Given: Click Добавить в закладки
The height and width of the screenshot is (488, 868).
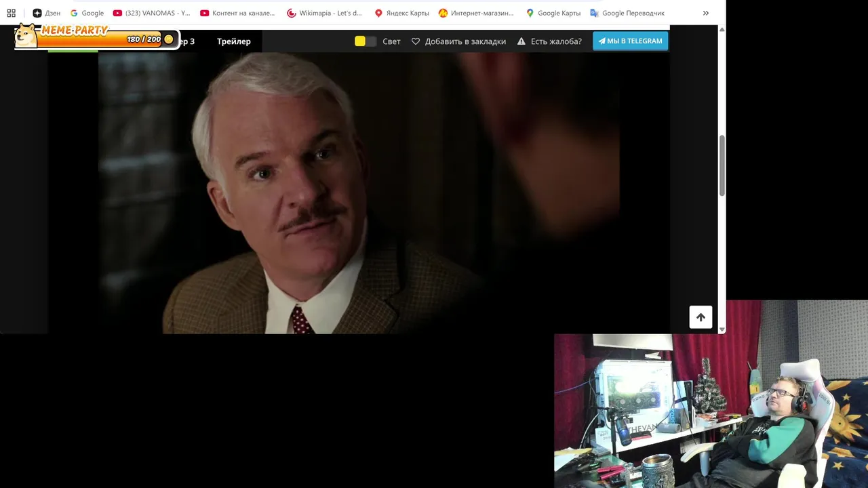Looking at the screenshot, I should click(465, 41).
